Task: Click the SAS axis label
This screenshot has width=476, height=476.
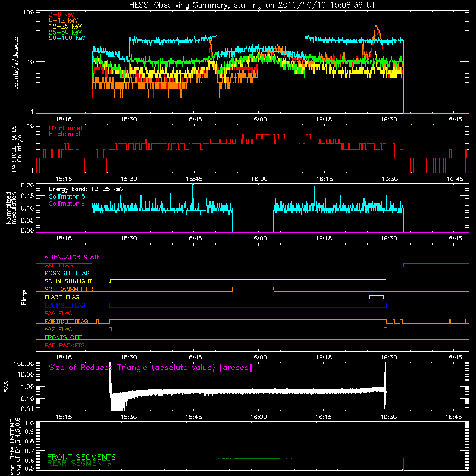Action: 7,386
